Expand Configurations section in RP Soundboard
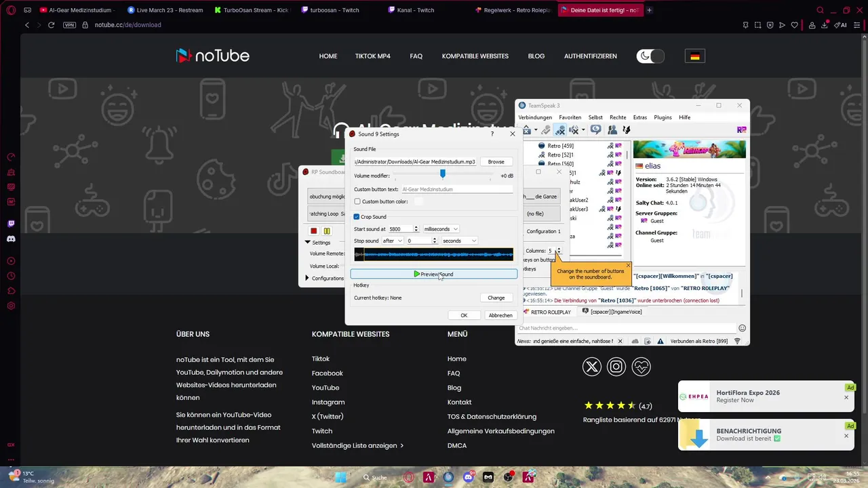The width and height of the screenshot is (868, 488). (x=307, y=279)
